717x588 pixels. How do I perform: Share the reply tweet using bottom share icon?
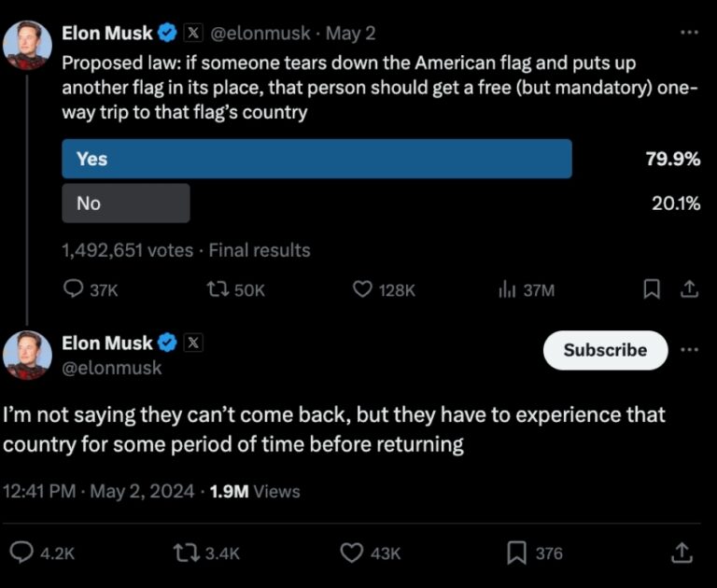[x=682, y=553]
